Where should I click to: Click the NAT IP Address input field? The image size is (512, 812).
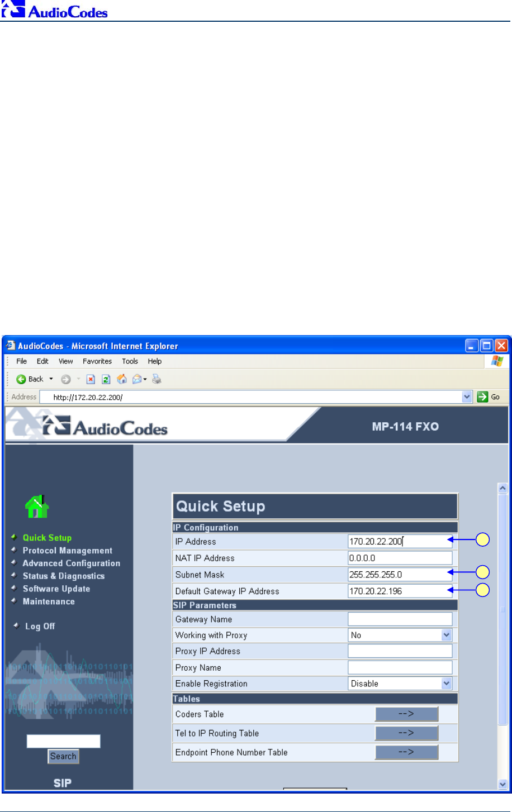point(400,558)
